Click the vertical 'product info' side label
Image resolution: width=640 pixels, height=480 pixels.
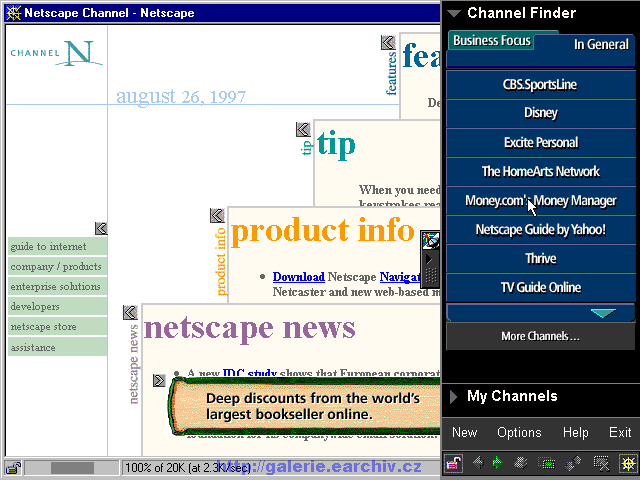[x=220, y=261]
